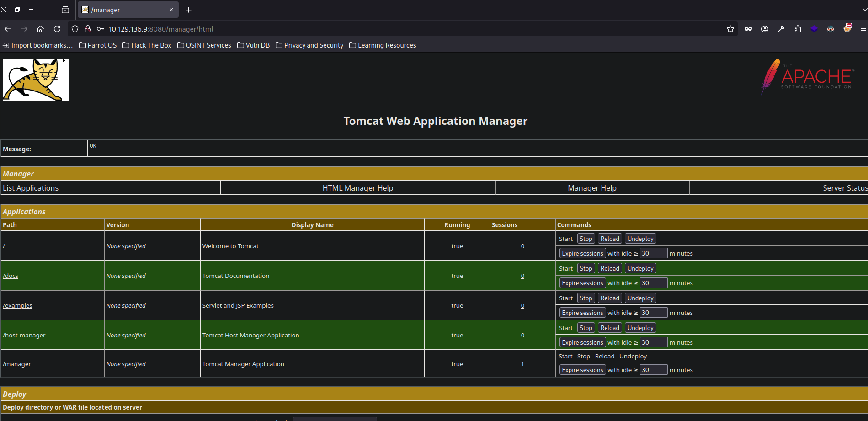Expire sessions for /host-manager application
The width and height of the screenshot is (868, 421).
click(582, 342)
